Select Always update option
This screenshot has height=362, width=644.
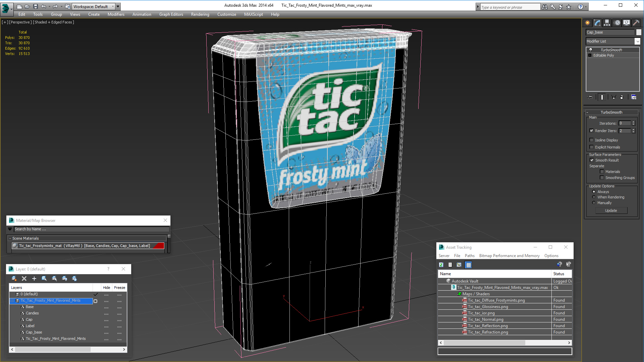(x=594, y=192)
